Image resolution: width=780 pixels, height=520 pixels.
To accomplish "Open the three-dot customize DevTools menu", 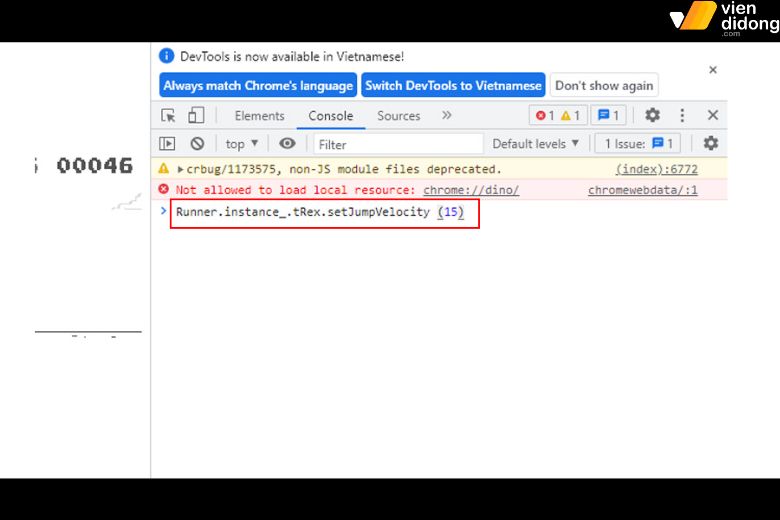I will pos(682,115).
